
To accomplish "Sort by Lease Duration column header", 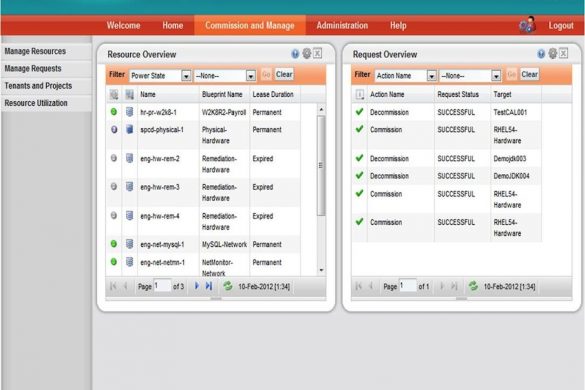I will click(x=273, y=94).
